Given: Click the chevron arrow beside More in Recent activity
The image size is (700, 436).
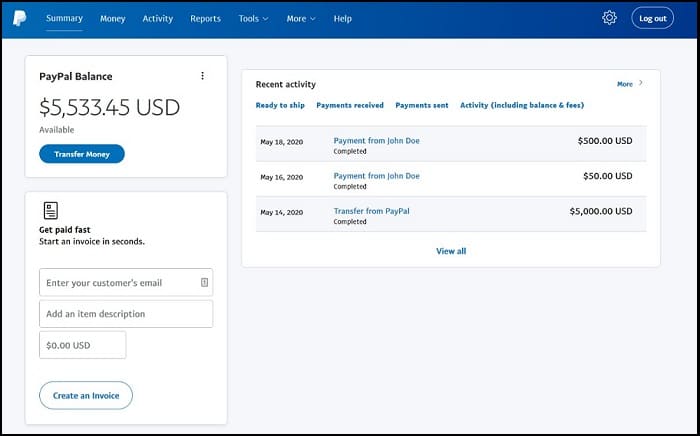Looking at the screenshot, I should [x=641, y=83].
